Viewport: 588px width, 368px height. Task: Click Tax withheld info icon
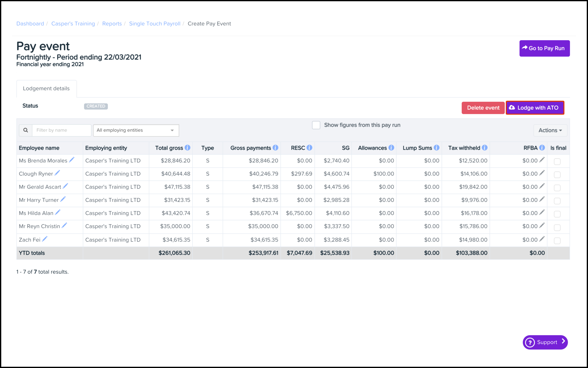pyautogui.click(x=485, y=148)
